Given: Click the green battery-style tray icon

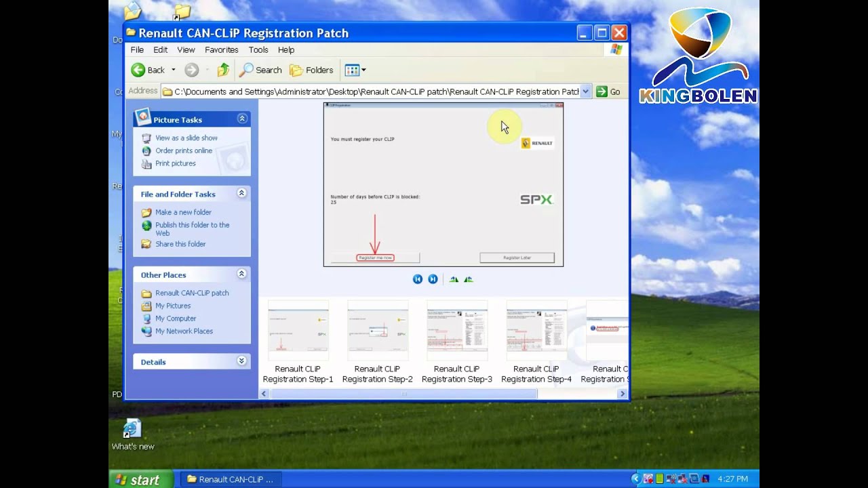Looking at the screenshot, I should 659,479.
